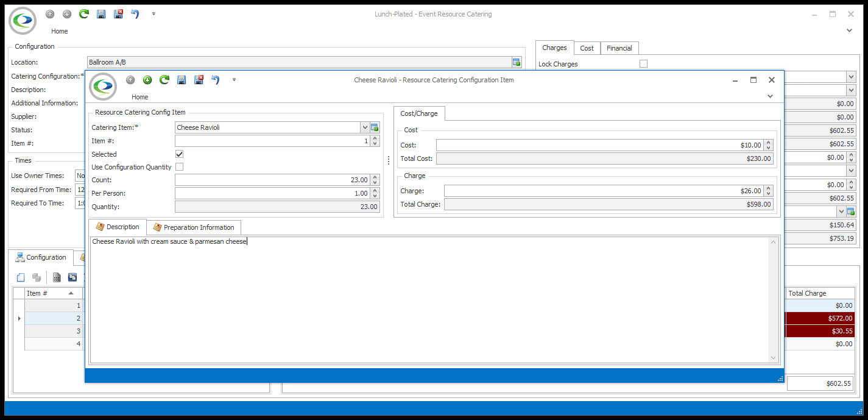
Task: Select the Cost/Charge tab
Action: (x=419, y=113)
